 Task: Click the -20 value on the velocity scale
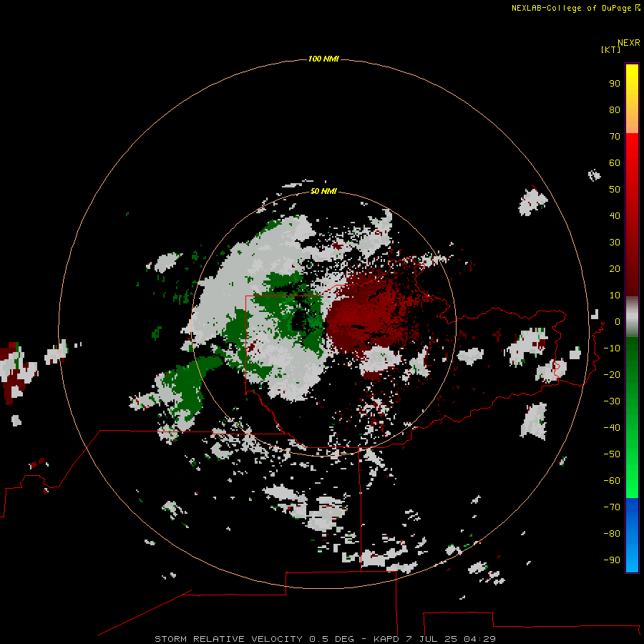pos(612,375)
